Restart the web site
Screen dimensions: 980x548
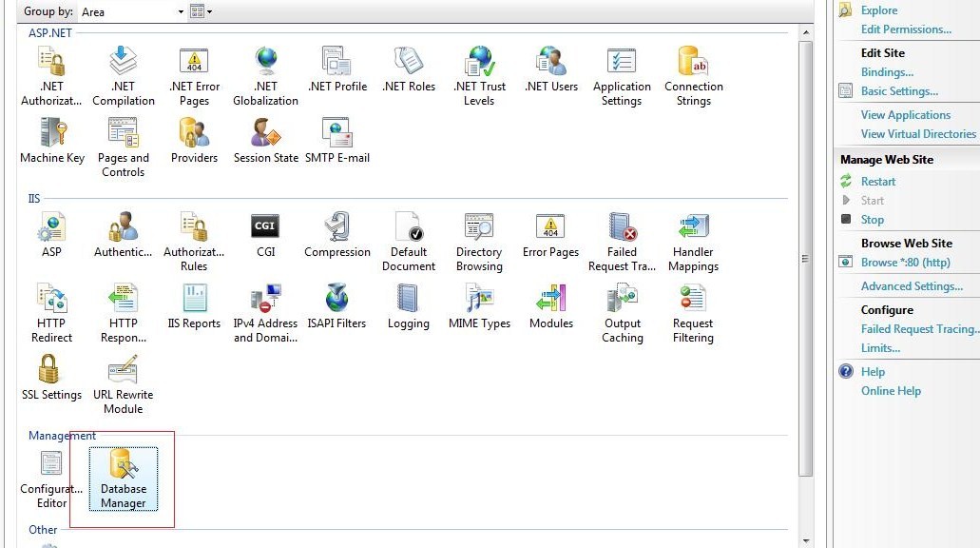coord(878,182)
